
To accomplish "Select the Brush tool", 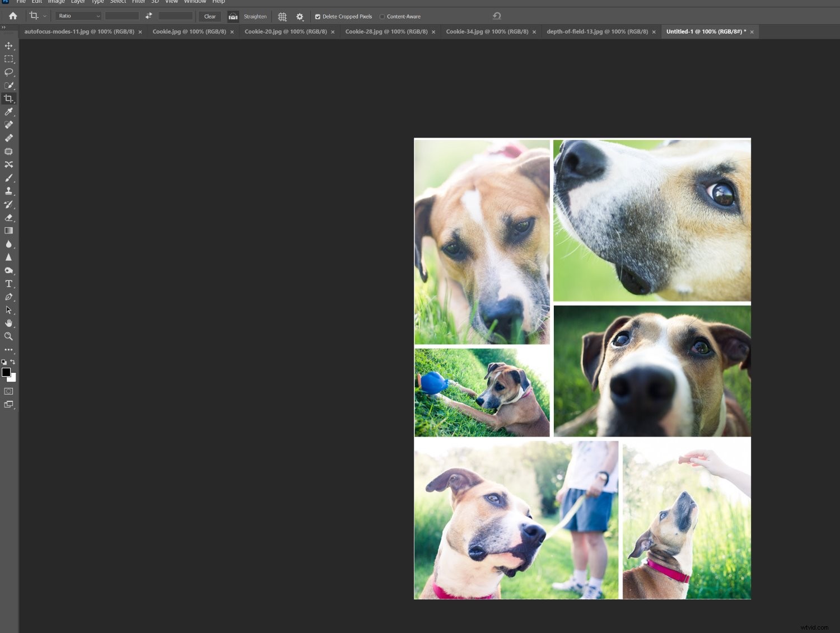I will coord(9,177).
